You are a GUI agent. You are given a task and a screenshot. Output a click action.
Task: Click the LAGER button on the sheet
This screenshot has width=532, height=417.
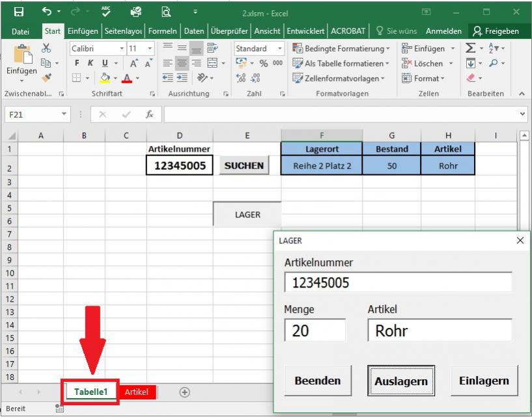click(x=247, y=214)
